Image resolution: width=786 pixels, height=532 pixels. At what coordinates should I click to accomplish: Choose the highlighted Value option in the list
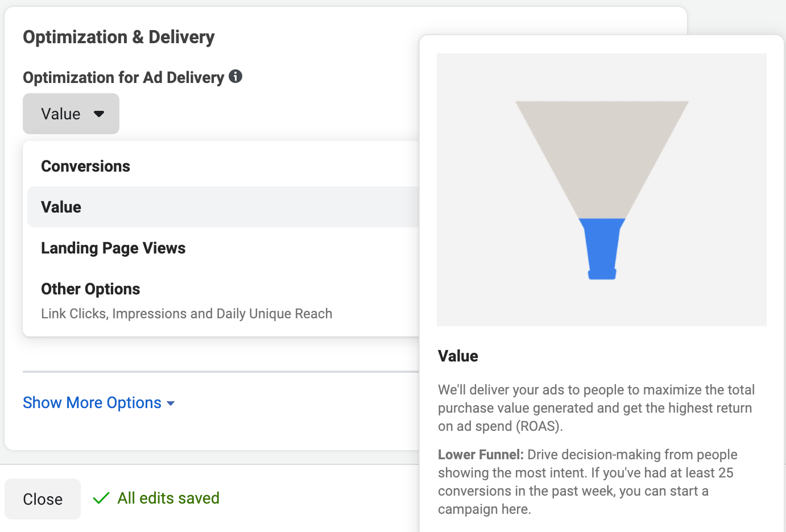coord(61,207)
